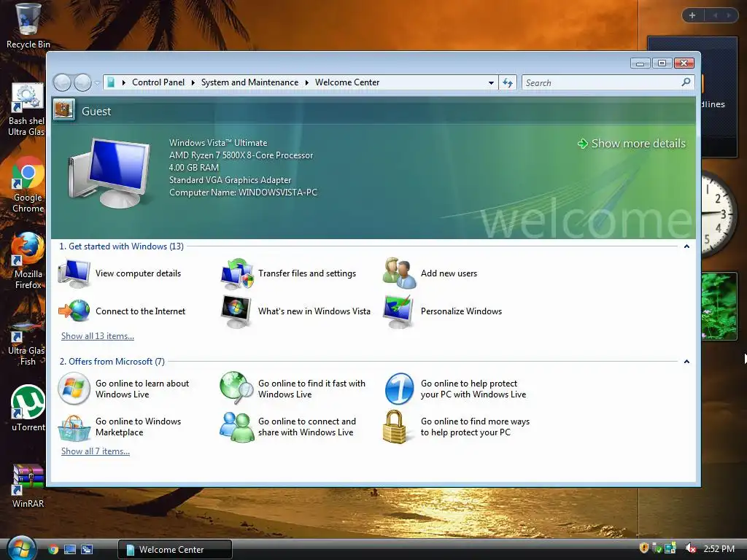
Task: Select the Windows Live OneCare protect icon
Action: click(x=399, y=389)
